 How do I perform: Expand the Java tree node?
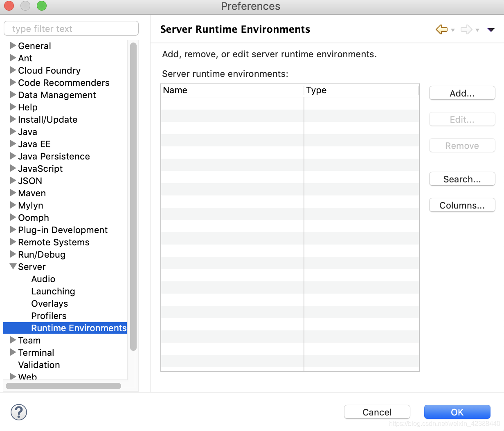13,132
